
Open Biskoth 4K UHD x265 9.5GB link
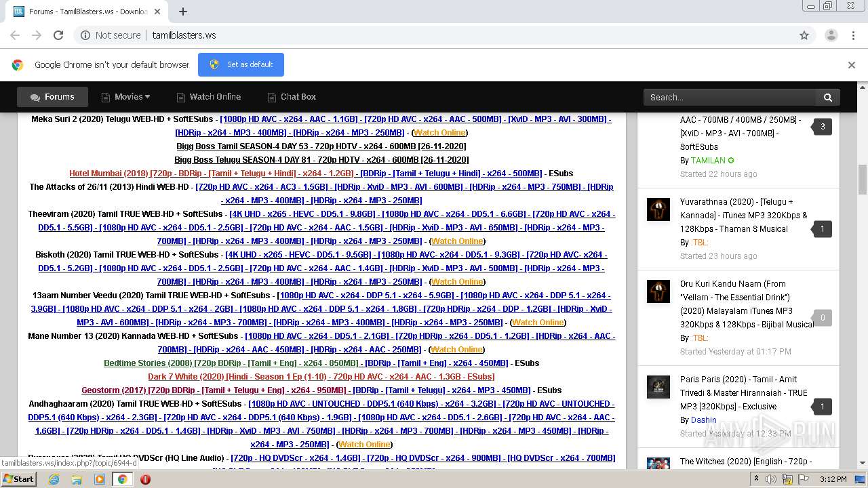point(298,255)
